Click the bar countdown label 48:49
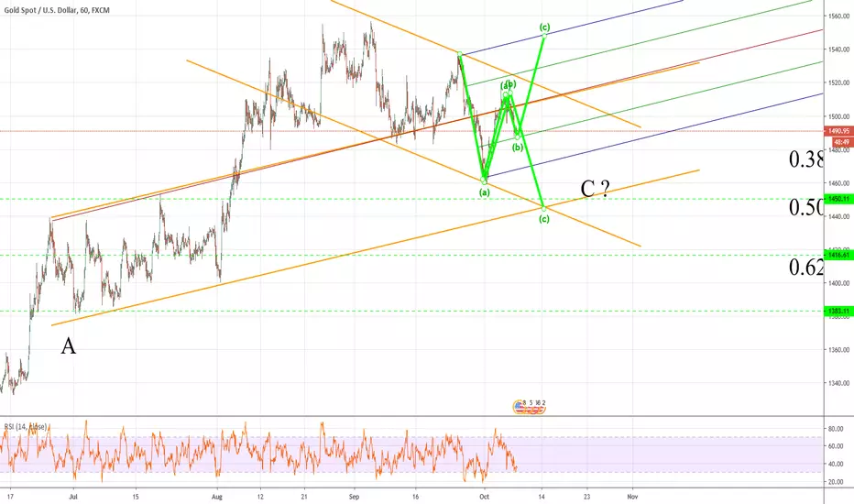The image size is (854, 504). 841,142
